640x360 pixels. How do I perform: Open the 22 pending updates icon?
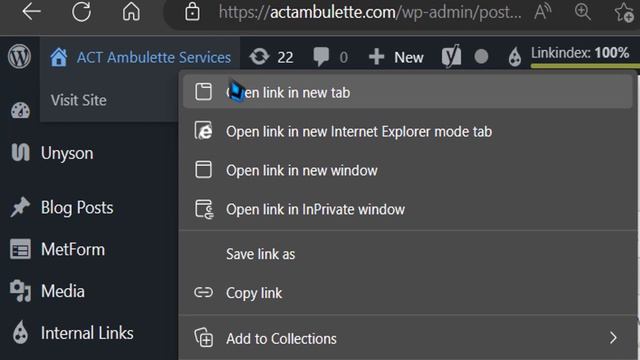(x=260, y=57)
